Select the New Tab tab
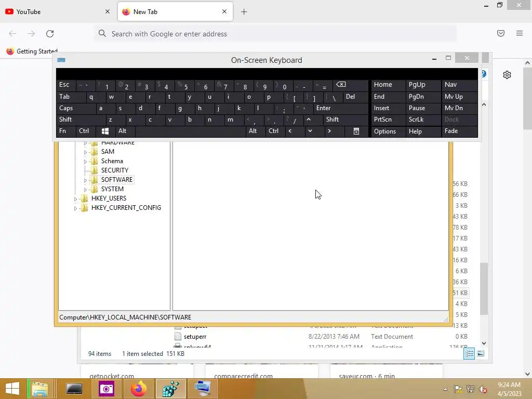Image resolution: width=532 pixels, height=399 pixels. pyautogui.click(x=175, y=12)
